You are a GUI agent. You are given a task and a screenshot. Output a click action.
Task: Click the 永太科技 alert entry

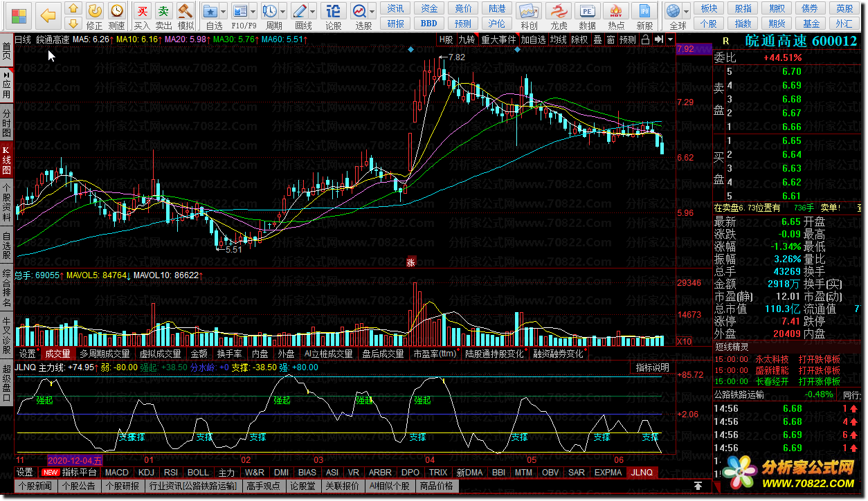[772, 359]
